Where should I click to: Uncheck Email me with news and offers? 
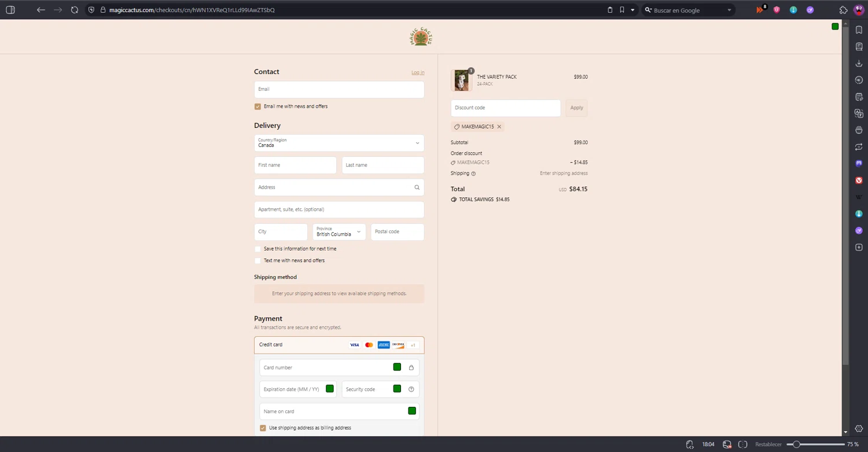click(258, 106)
